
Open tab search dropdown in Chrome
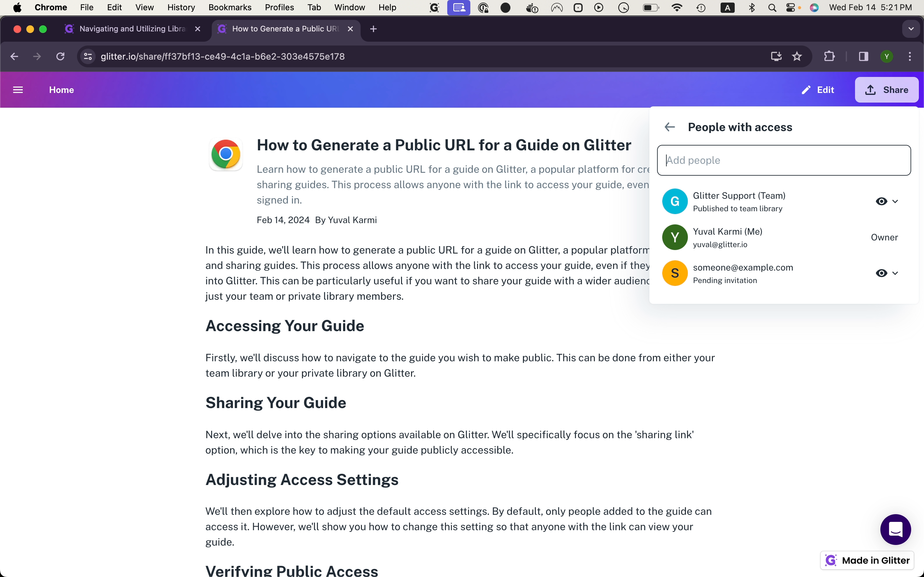pos(911,29)
